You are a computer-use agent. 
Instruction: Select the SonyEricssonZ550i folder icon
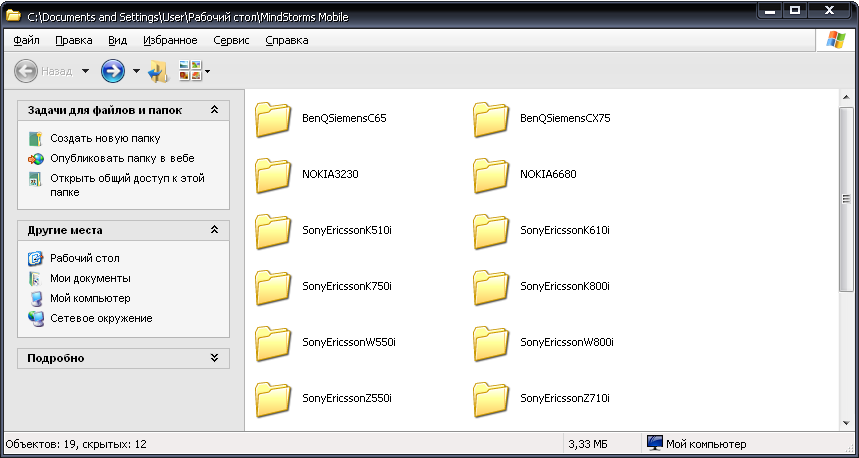pyautogui.click(x=273, y=399)
